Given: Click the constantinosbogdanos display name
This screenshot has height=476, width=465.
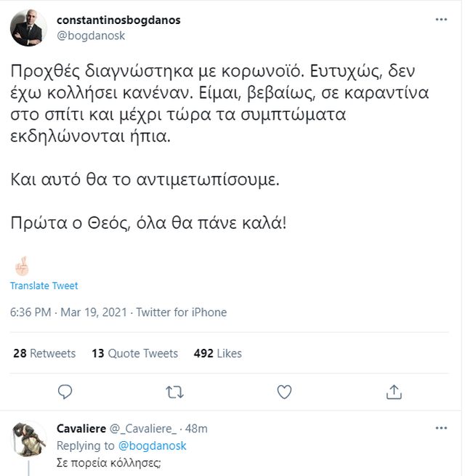Looking at the screenshot, I should pyautogui.click(x=118, y=20).
